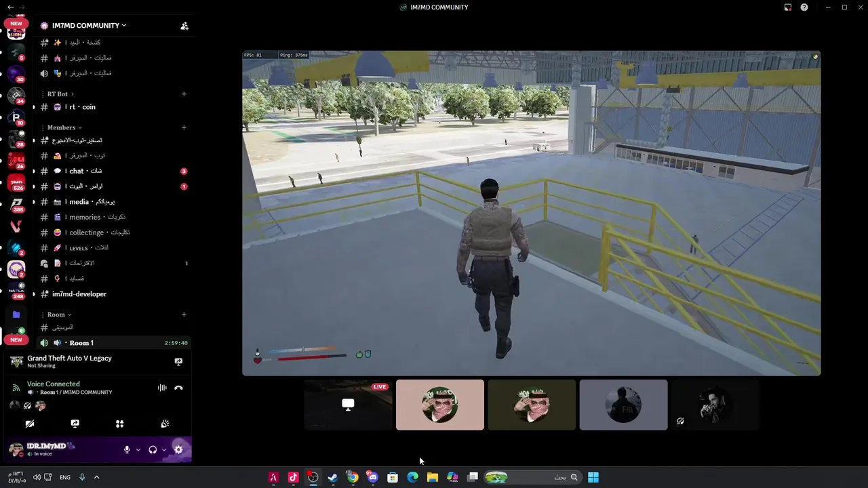
Task: Open the inbox icon in title bar
Action: [x=788, y=7]
